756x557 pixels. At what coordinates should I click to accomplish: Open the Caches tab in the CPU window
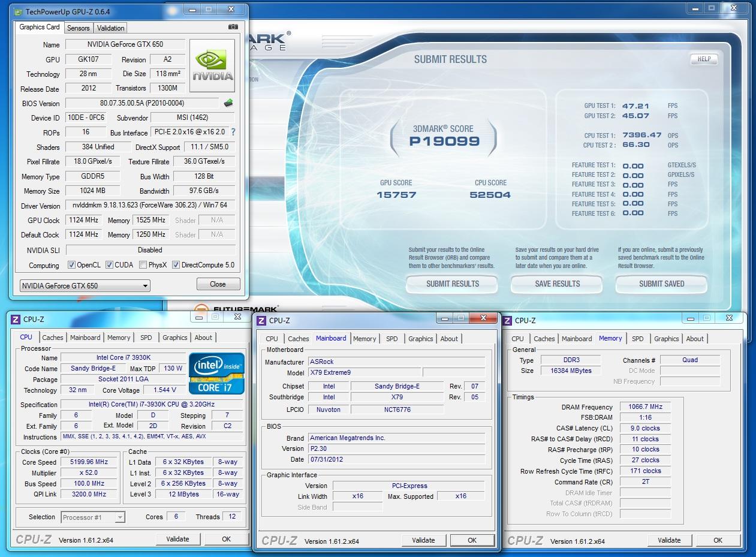[53, 338]
